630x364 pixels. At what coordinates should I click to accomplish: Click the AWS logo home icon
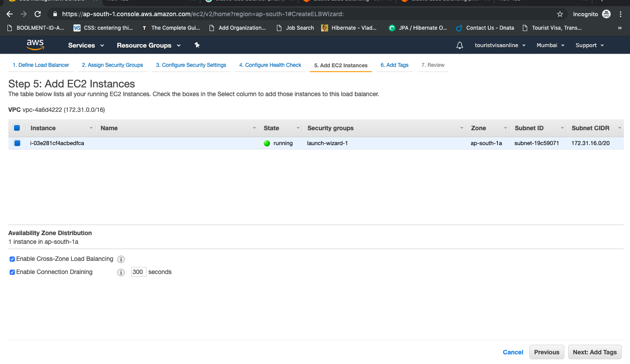35,45
